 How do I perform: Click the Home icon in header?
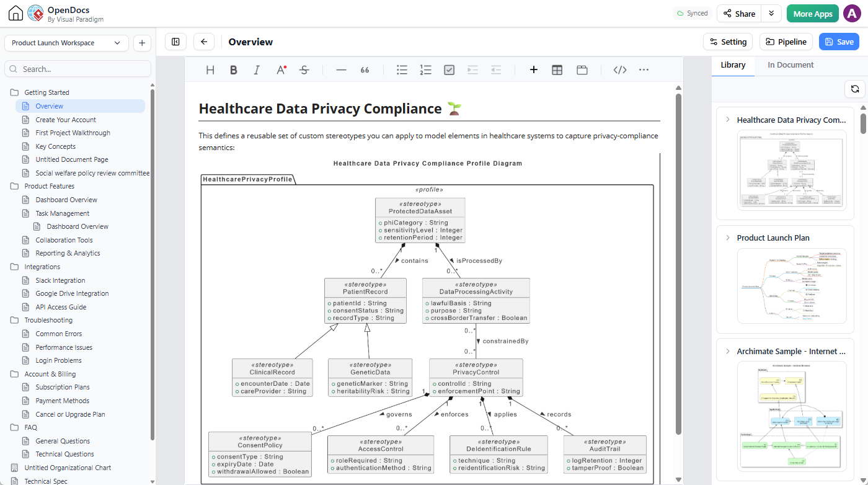[x=15, y=14]
